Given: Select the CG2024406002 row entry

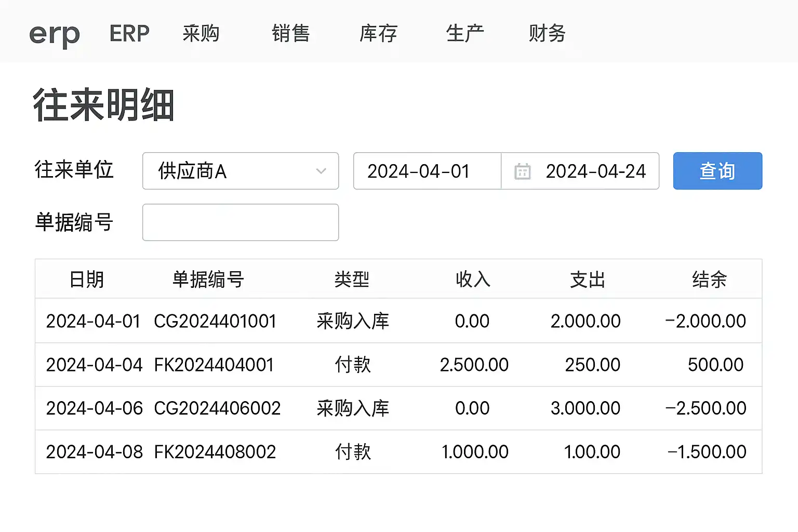Looking at the screenshot, I should pyautogui.click(x=217, y=408).
